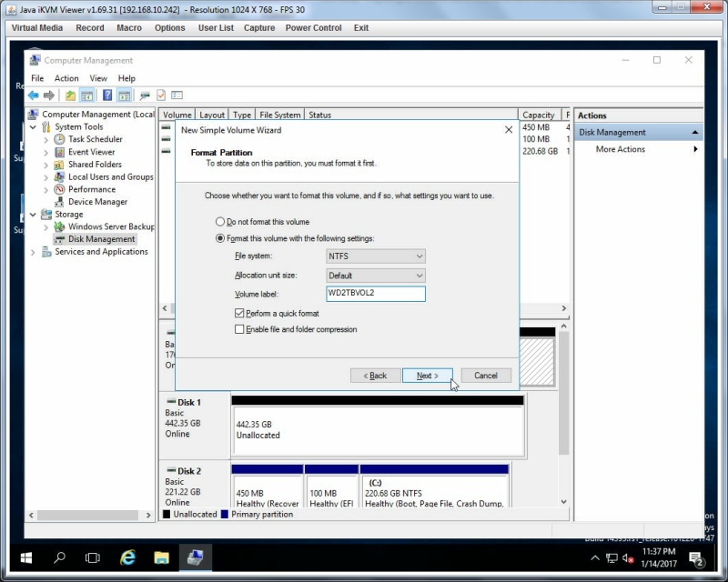Click the Storage node icon
The image size is (728, 582).
coord(46,215)
